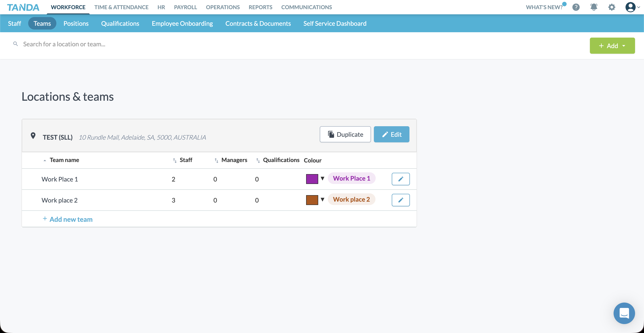Toggle ascending sort on Team name column

click(44, 160)
